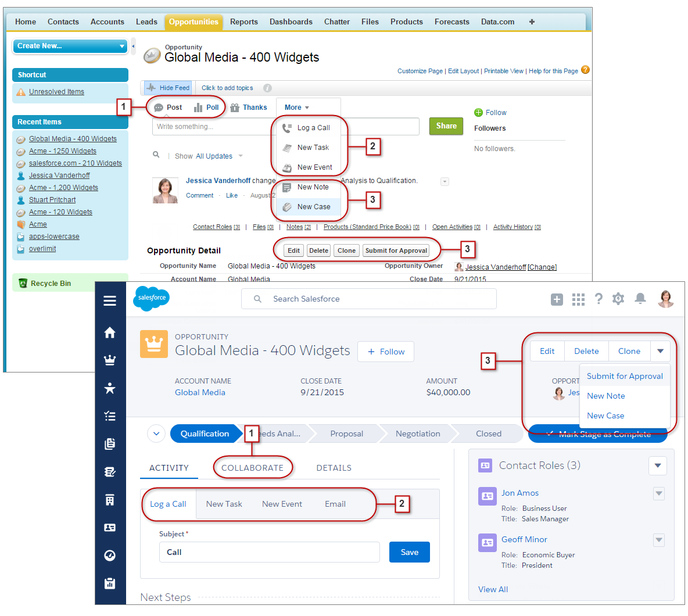Open Global Media account name link
This screenshot has width=688, height=616.
(x=200, y=392)
